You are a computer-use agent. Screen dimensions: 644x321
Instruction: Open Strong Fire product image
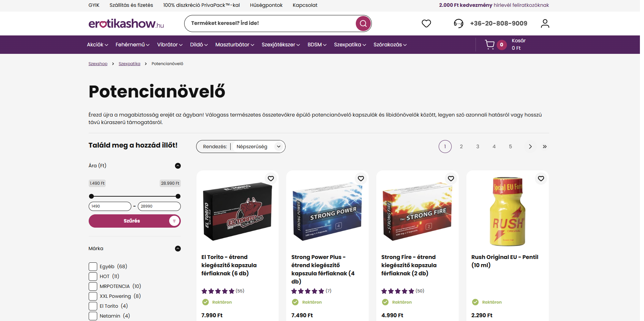pos(418,211)
